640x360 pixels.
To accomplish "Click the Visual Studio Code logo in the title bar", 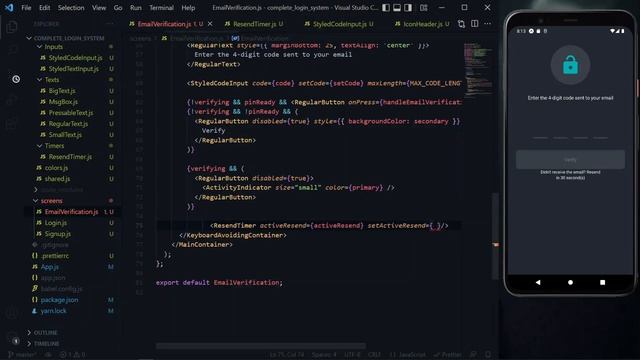I will pos(9,7).
